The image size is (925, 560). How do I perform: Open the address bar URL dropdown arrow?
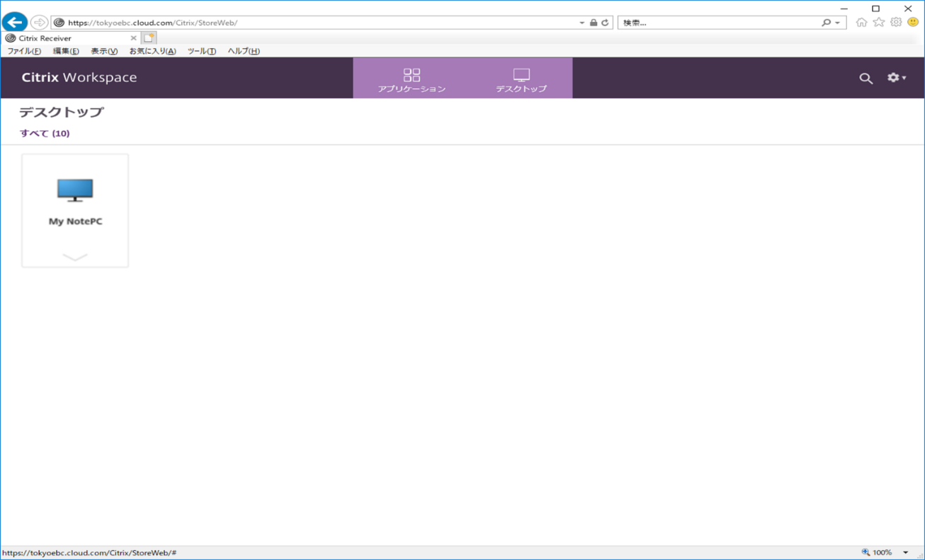click(x=582, y=23)
